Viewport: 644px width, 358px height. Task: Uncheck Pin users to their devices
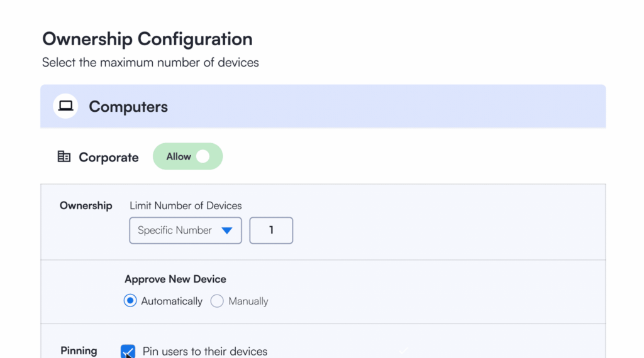click(x=128, y=351)
